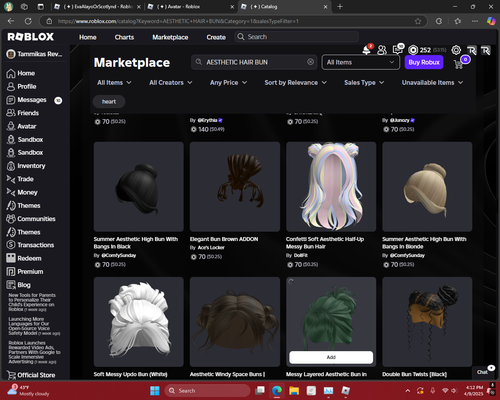
Task: Expand the All Items category dropdown
Action: (x=114, y=82)
